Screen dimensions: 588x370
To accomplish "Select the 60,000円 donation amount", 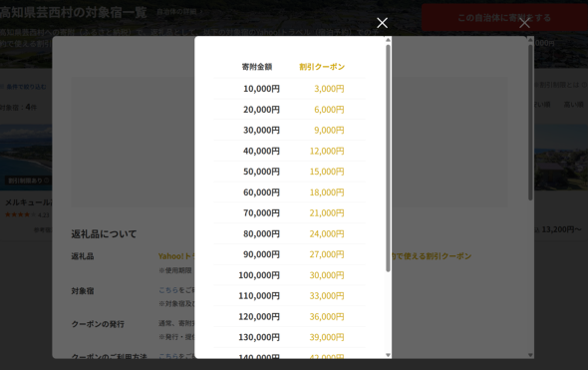I will tap(261, 192).
